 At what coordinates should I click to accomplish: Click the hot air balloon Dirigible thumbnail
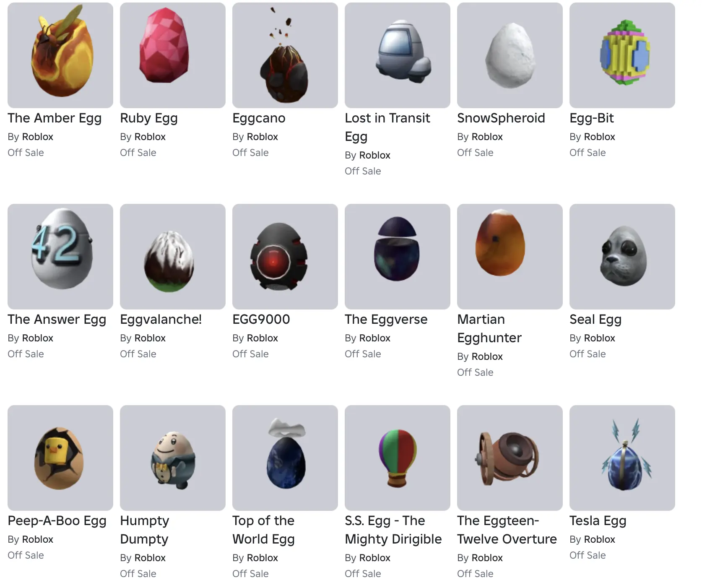[398, 458]
